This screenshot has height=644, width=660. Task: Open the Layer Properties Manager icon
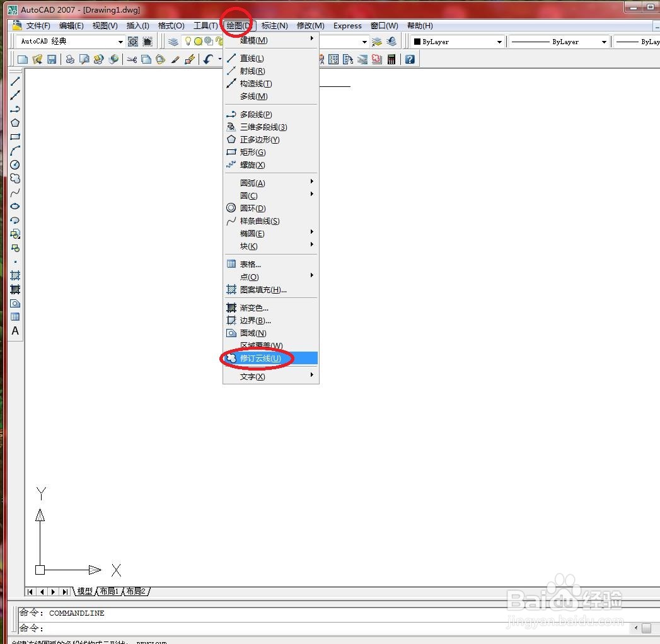point(173,41)
